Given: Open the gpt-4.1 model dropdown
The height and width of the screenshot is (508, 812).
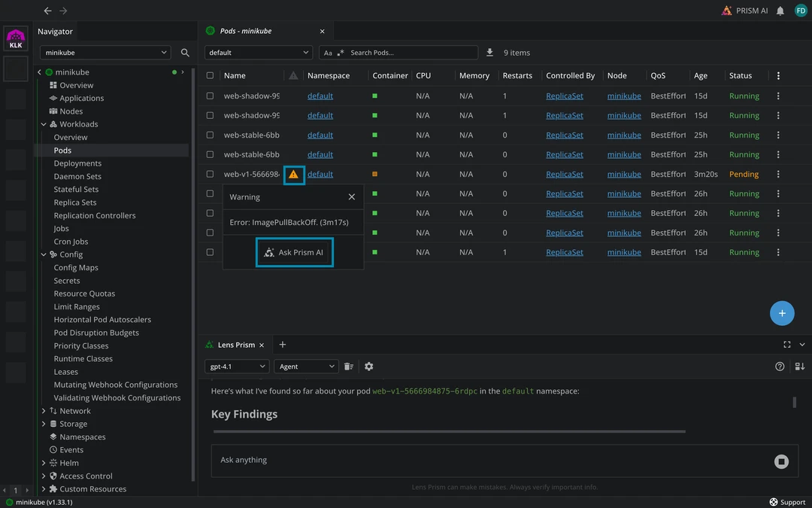Looking at the screenshot, I should point(237,367).
